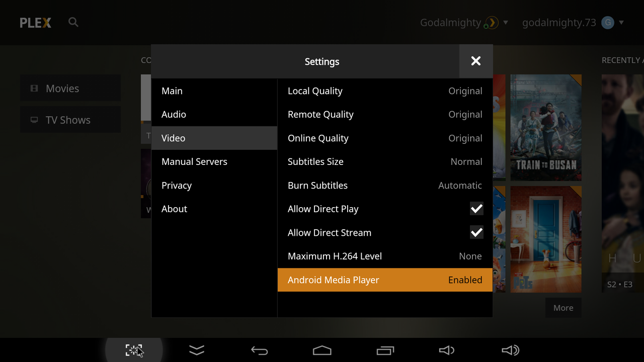Change Maximum H.264 Level from None
Screen dimensions: 644x362
pyautogui.click(x=385, y=256)
